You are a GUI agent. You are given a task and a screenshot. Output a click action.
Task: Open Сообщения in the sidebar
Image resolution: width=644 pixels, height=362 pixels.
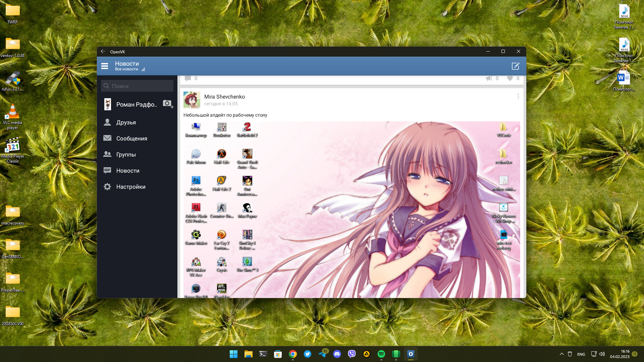[x=131, y=138]
